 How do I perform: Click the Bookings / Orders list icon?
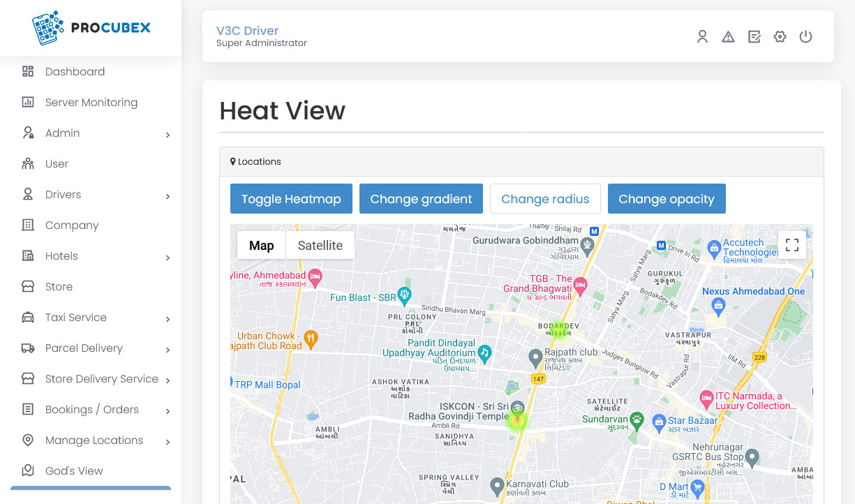coord(28,409)
